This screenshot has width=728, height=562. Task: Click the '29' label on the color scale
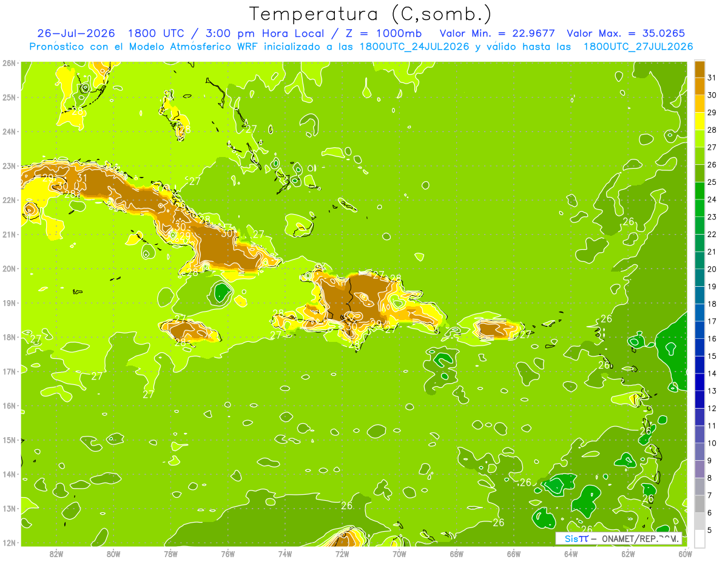tap(712, 112)
